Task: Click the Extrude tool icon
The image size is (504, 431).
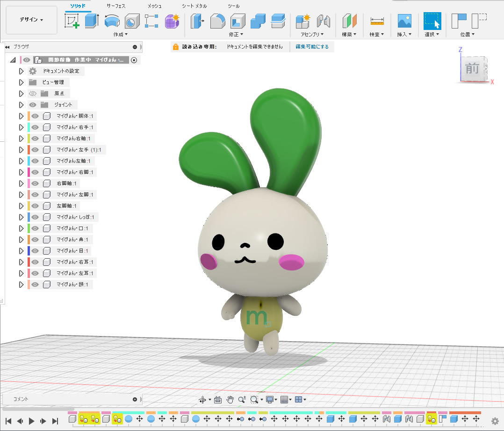Action: (x=91, y=21)
